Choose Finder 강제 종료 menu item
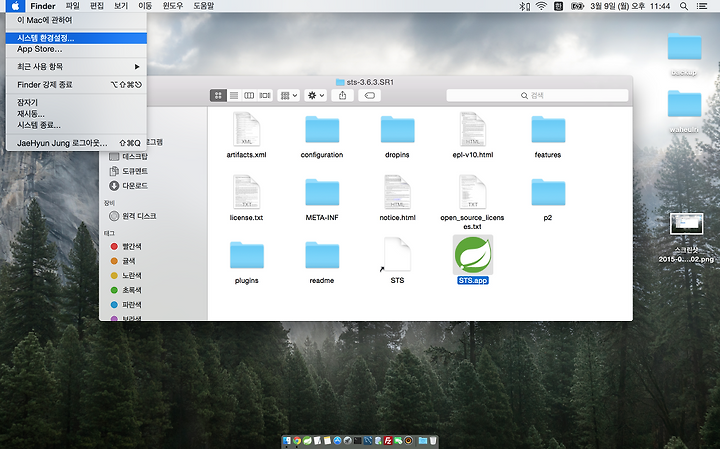The height and width of the screenshot is (449, 720). (76, 84)
